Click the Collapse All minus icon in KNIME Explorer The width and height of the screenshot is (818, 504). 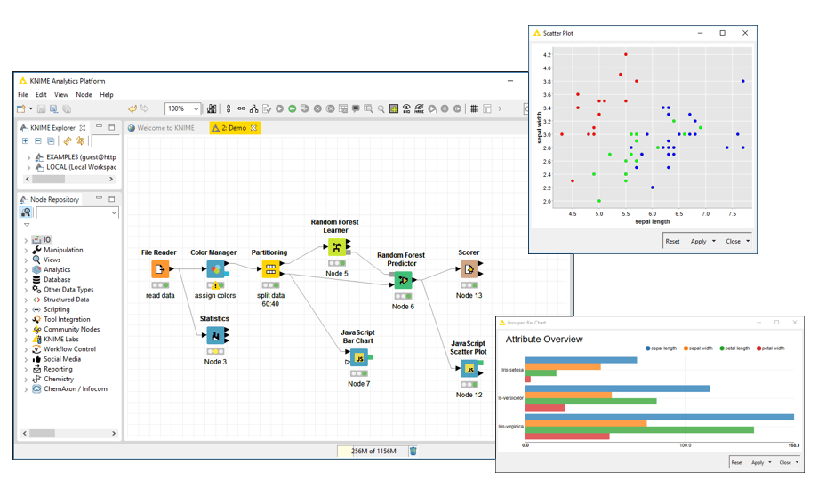coord(38,140)
